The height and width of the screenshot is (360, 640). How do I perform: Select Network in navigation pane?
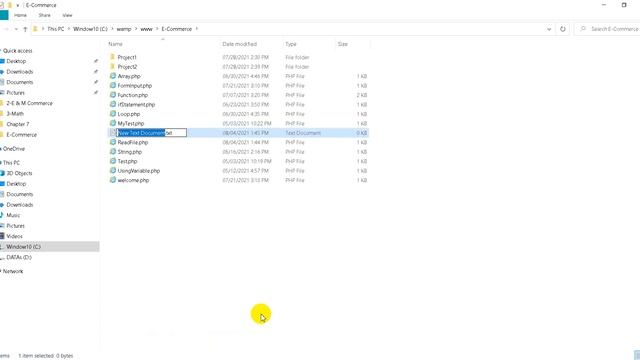tap(13, 271)
